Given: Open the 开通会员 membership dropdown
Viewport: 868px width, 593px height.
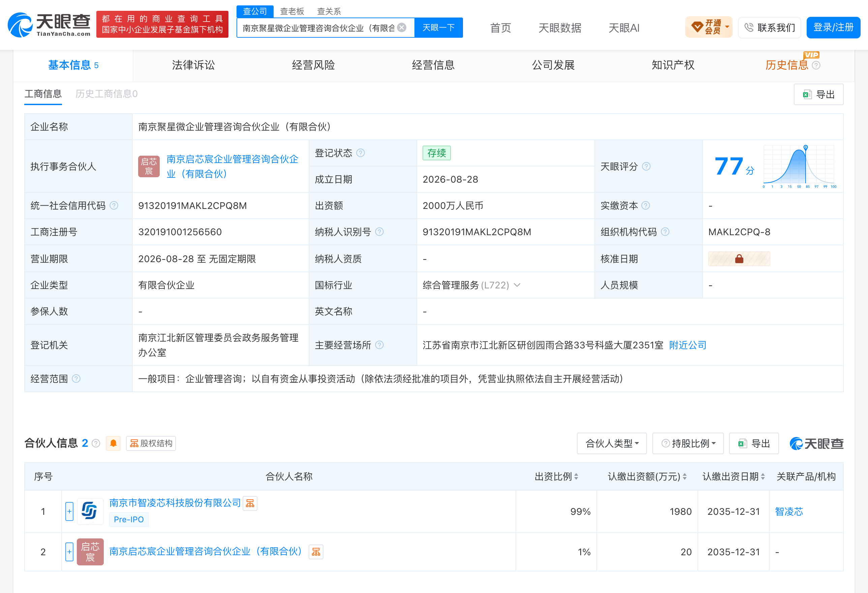Looking at the screenshot, I should point(709,27).
